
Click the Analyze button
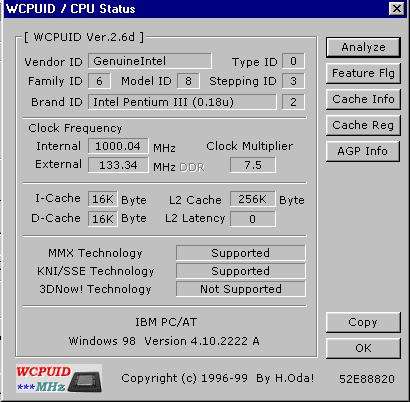[363, 47]
